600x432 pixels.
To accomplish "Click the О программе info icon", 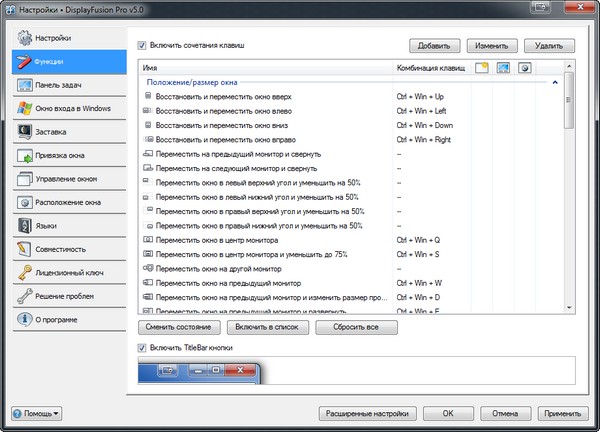I will click(23, 319).
